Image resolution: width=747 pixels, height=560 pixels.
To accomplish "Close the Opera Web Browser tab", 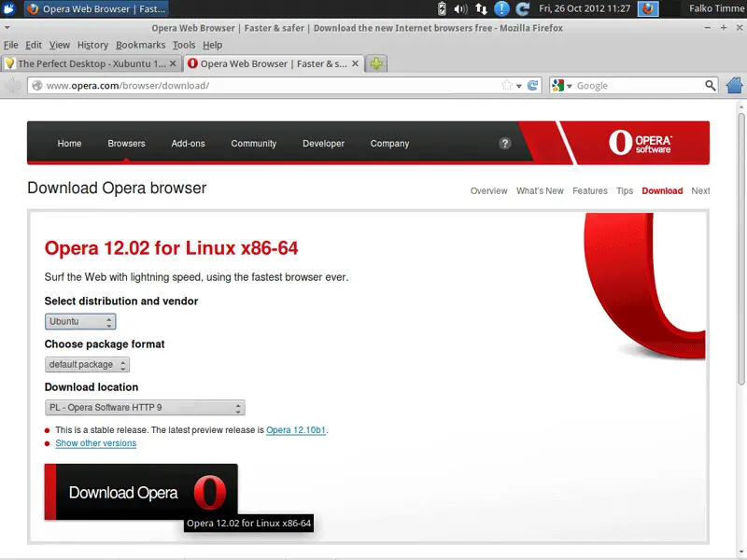I will click(x=356, y=63).
